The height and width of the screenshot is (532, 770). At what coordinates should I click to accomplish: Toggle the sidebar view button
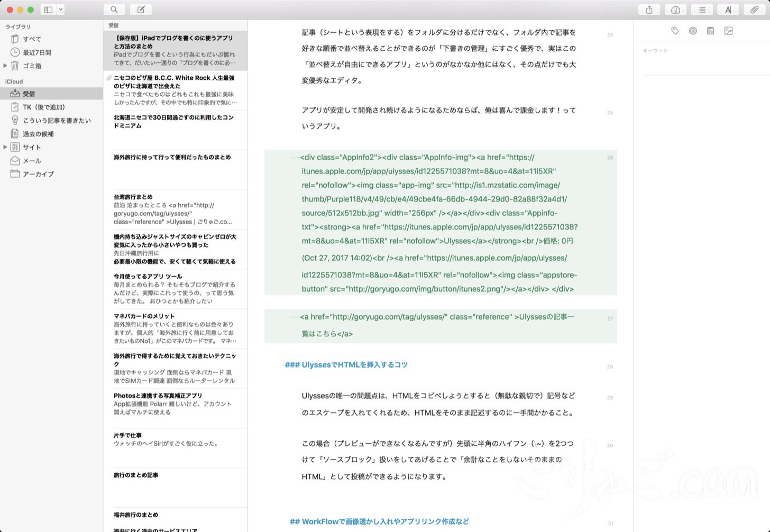click(48, 10)
